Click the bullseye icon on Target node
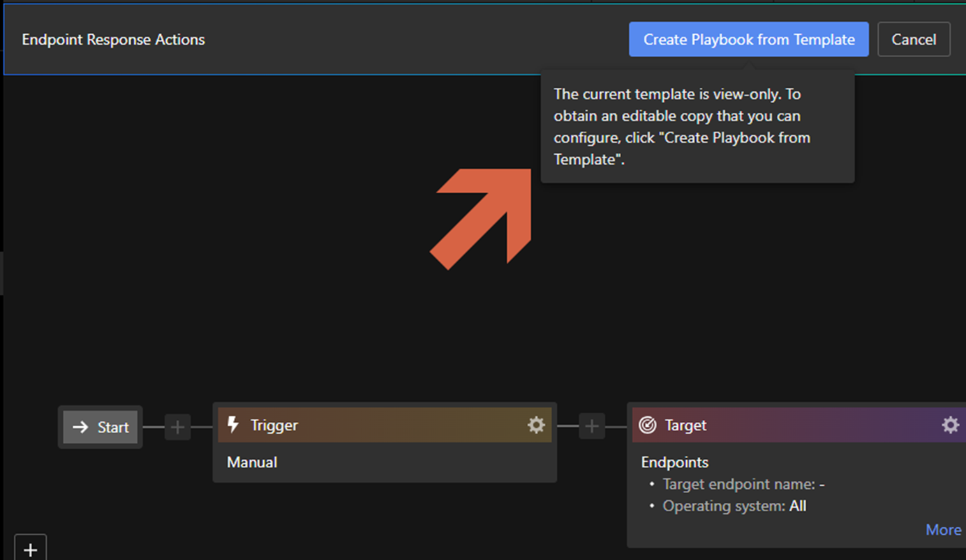 tap(648, 425)
